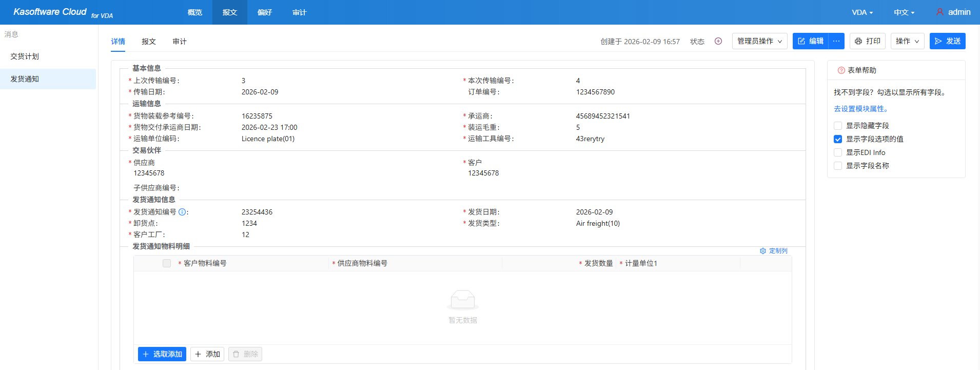Click the 定制列 gear icon
Screen dimensions: 980x370
coord(763,251)
